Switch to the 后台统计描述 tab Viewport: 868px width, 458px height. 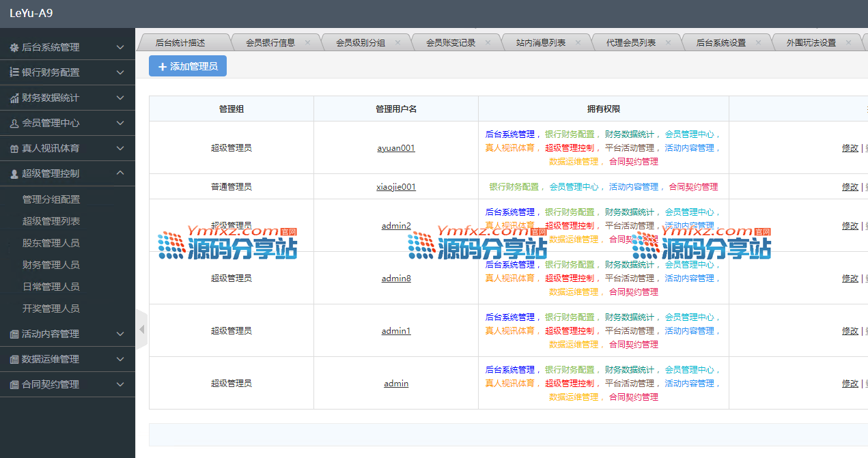[180, 42]
